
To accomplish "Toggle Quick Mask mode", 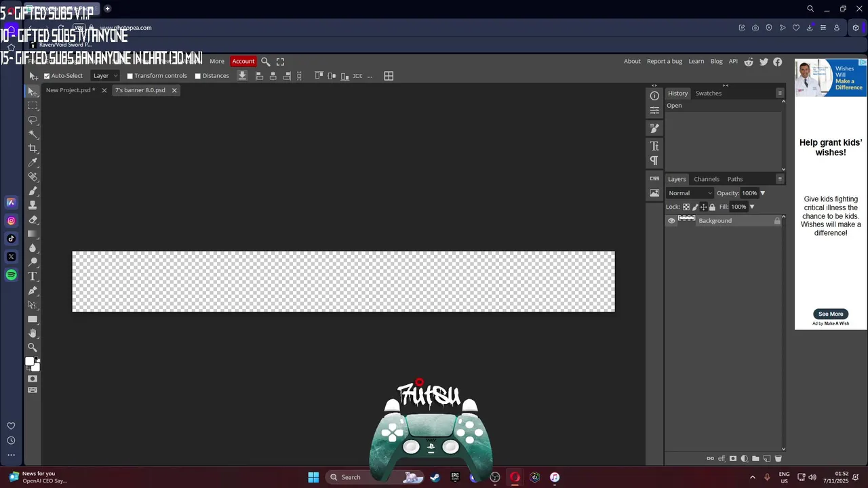I will [33, 379].
